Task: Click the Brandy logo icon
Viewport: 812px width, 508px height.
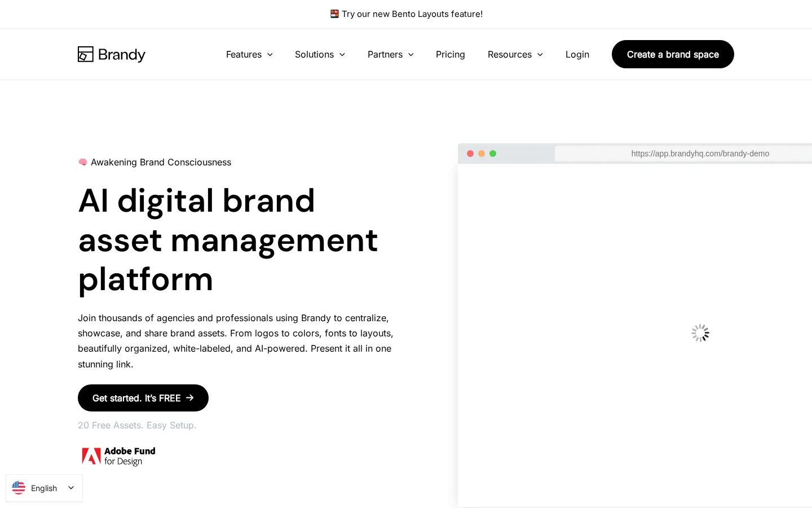Action: pos(86,54)
